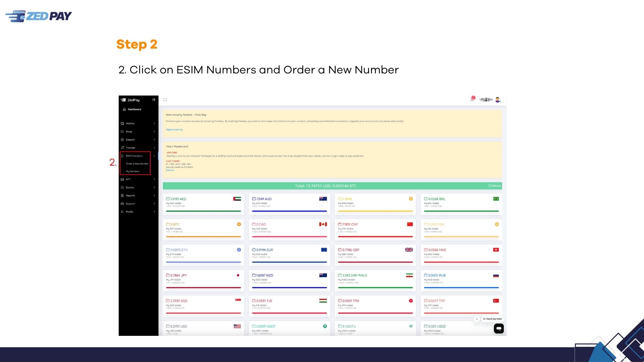The image size is (644, 362).
Task: Click the Reports grid icon
Action: 122,195
